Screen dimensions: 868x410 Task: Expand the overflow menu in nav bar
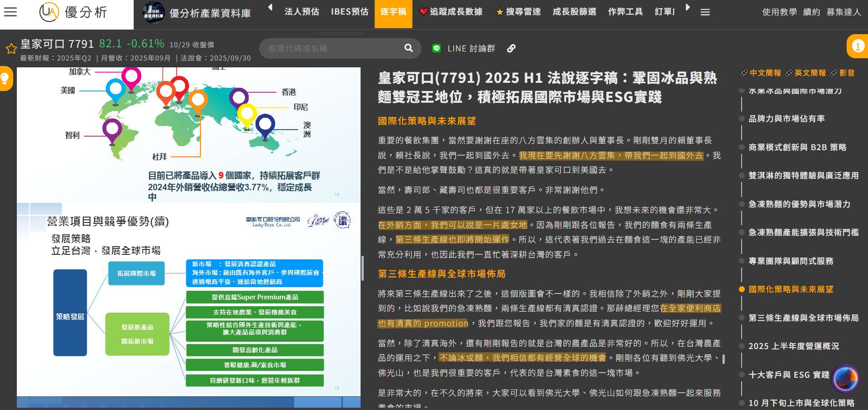[705, 12]
